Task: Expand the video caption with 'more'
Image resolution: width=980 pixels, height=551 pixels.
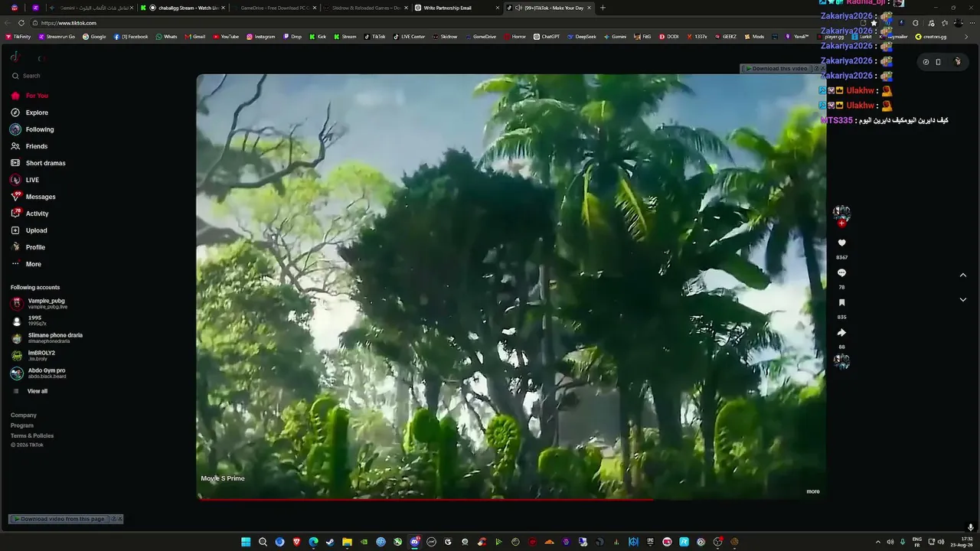Action: tap(813, 491)
